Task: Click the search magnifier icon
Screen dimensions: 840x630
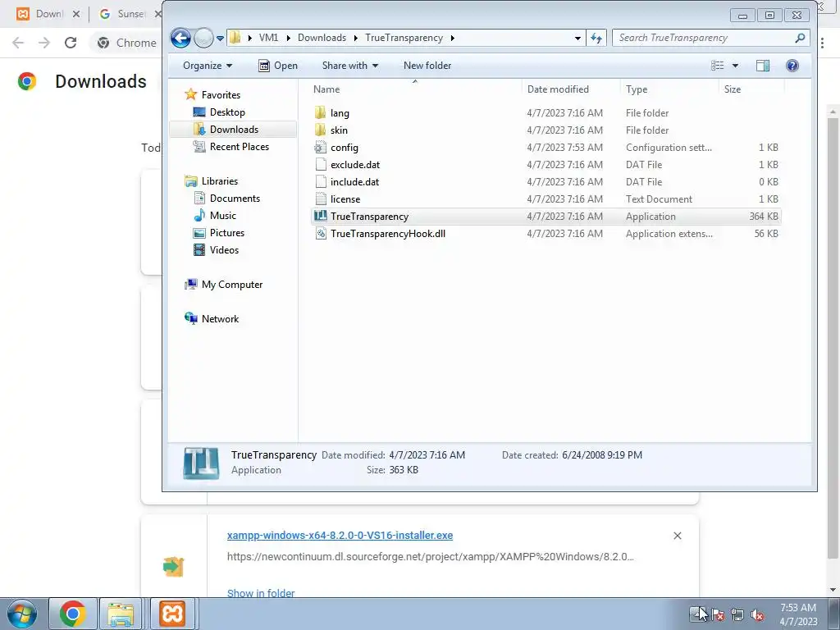Action: [800, 38]
